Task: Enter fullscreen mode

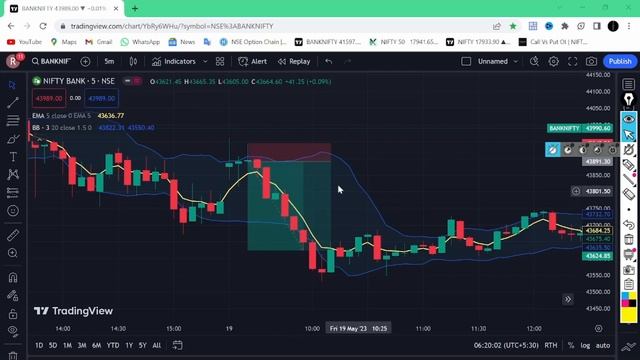Action: tap(573, 61)
